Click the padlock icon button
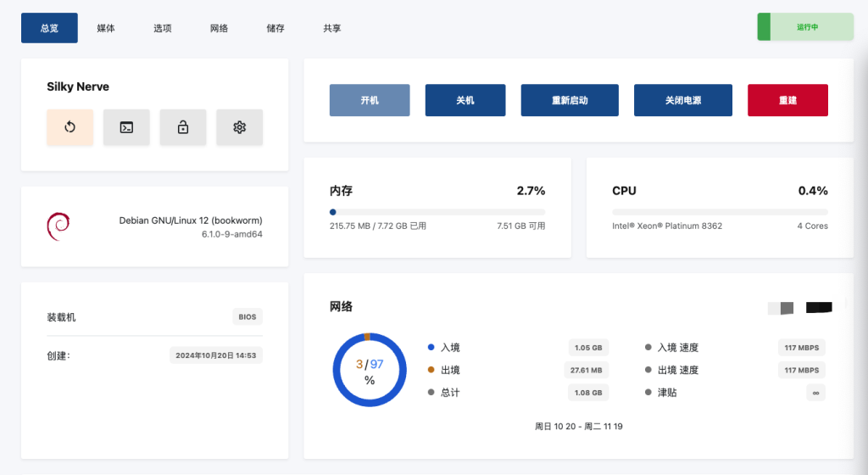Viewport: 868px width, 475px height. coord(182,127)
